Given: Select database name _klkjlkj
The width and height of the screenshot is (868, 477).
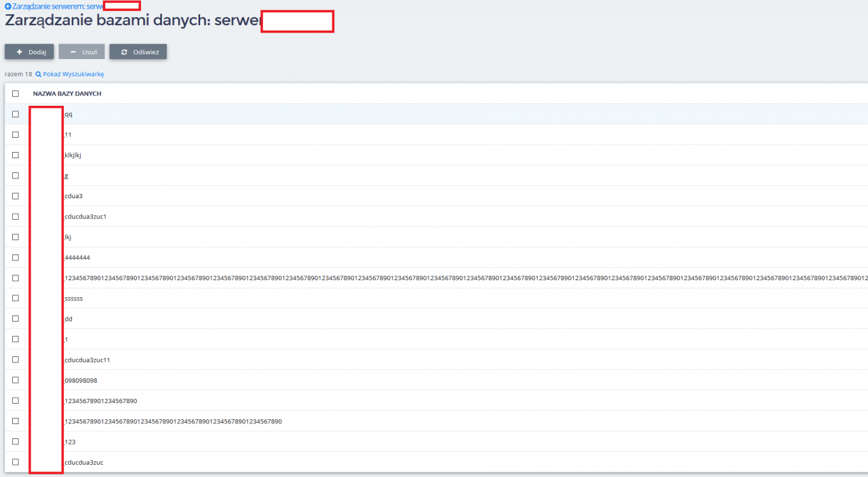Looking at the screenshot, I should click(72, 155).
